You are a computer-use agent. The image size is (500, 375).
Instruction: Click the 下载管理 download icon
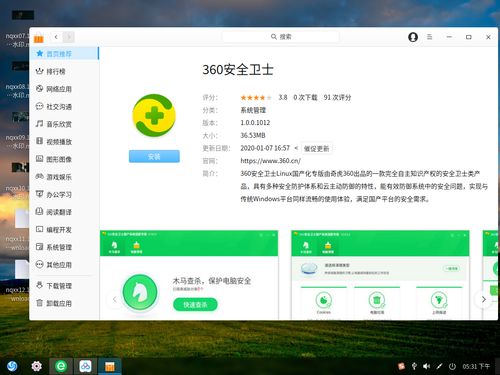coord(39,285)
